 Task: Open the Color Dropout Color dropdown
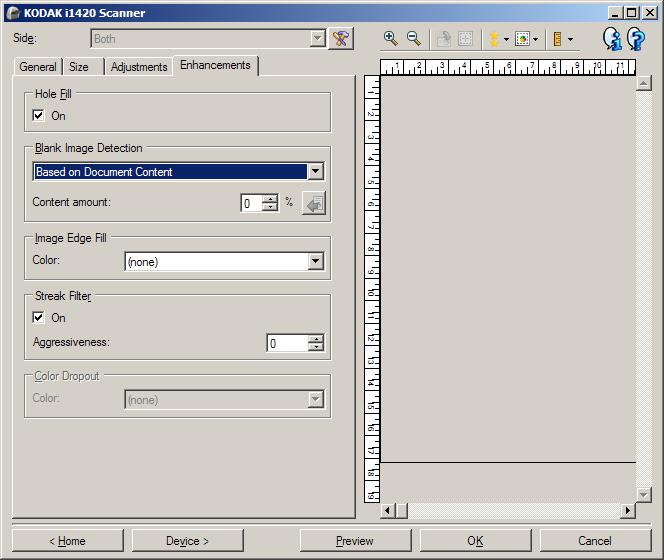tap(315, 399)
